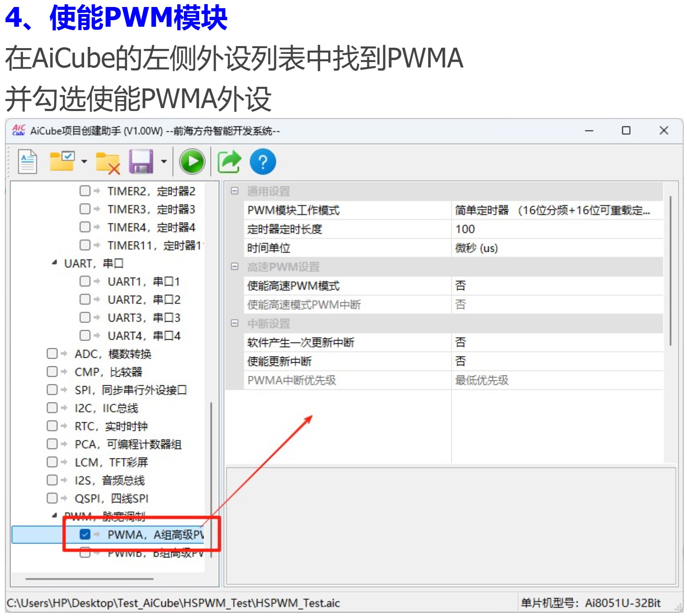Collapse the 通用设置 settings group
The width and height of the screenshot is (687, 616).
click(234, 190)
